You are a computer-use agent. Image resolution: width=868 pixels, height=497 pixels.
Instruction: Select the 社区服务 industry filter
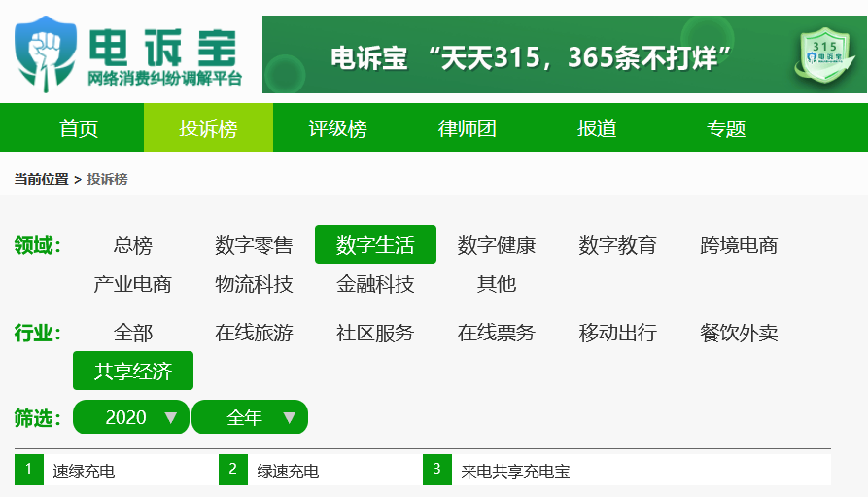click(375, 333)
